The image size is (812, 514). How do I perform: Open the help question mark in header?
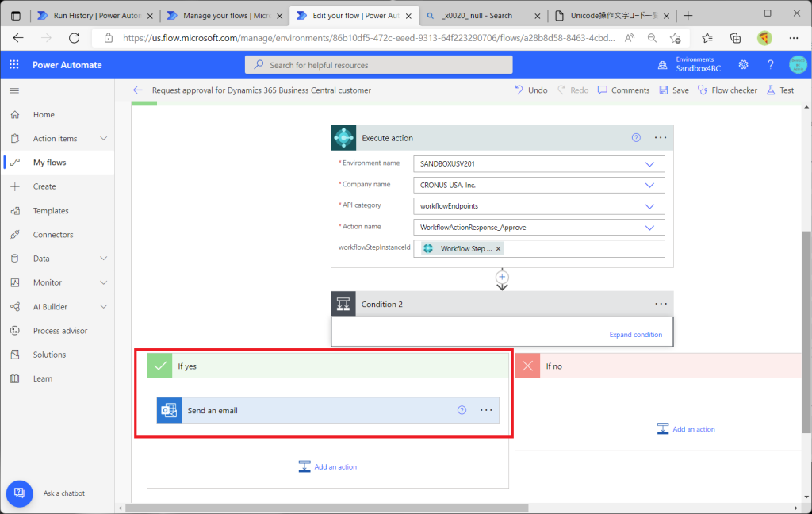coord(770,65)
